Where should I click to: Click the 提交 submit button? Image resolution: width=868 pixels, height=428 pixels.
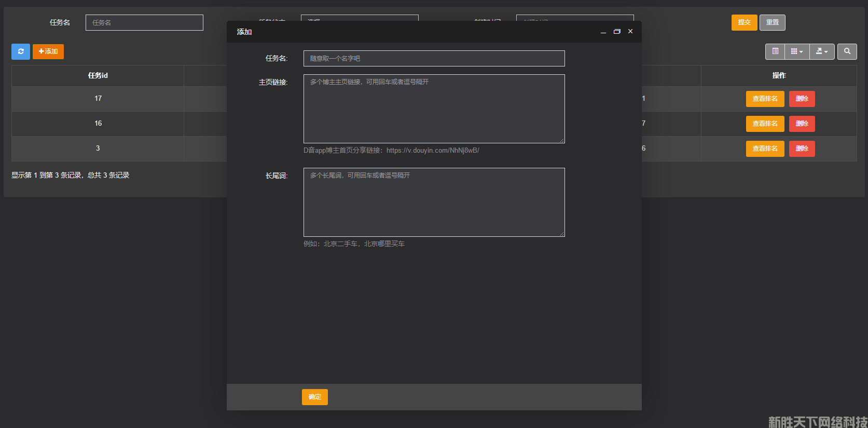(744, 22)
